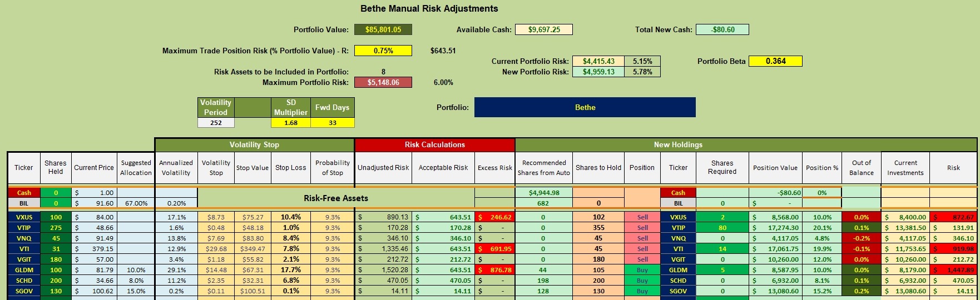This screenshot has width=980, height=300.
Task: Select VTI current investments 11,753.65
Action: coord(905,249)
